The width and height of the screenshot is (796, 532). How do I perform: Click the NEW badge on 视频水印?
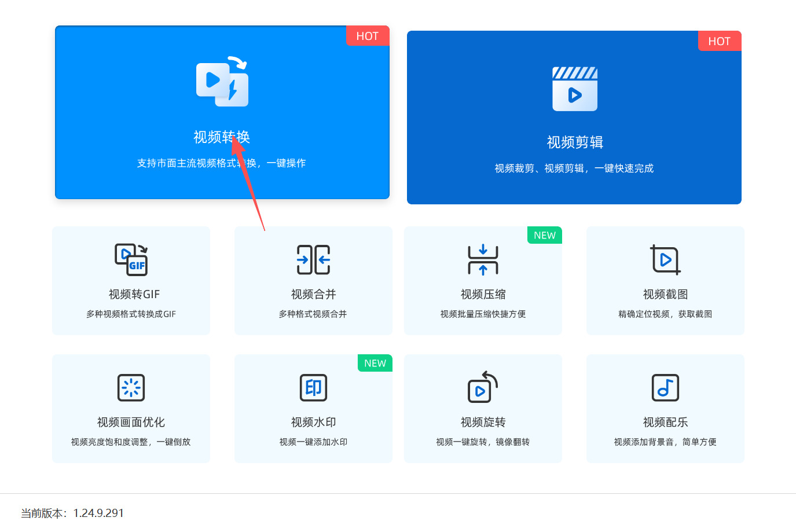[375, 363]
